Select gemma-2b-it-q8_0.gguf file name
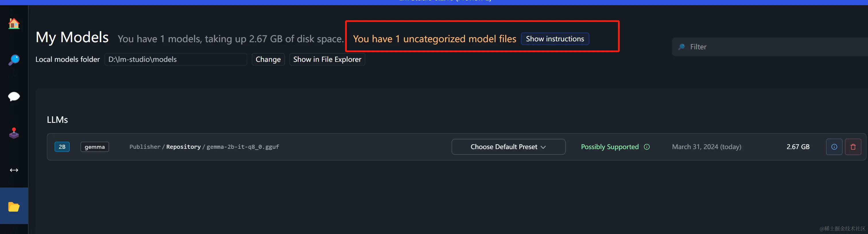The image size is (868, 234). click(243, 147)
